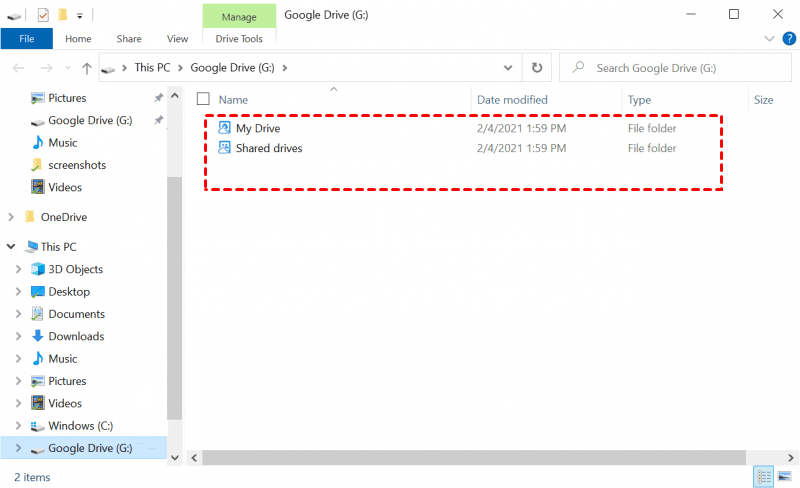Expand the Downloads node
This screenshot has width=800, height=488.
18,336
